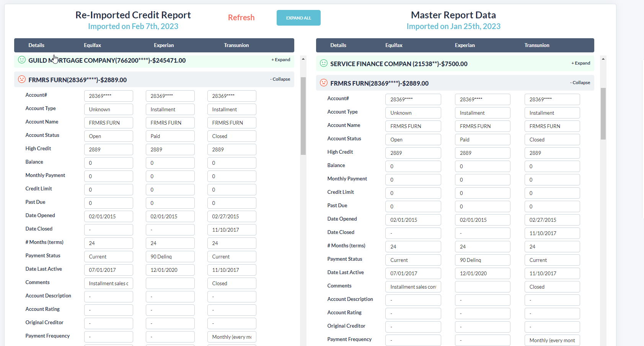Viewport: 644px width, 346px height.
Task: Click the smiley icon next to SERVICE FINANCE COMPAN
Action: pos(323,63)
